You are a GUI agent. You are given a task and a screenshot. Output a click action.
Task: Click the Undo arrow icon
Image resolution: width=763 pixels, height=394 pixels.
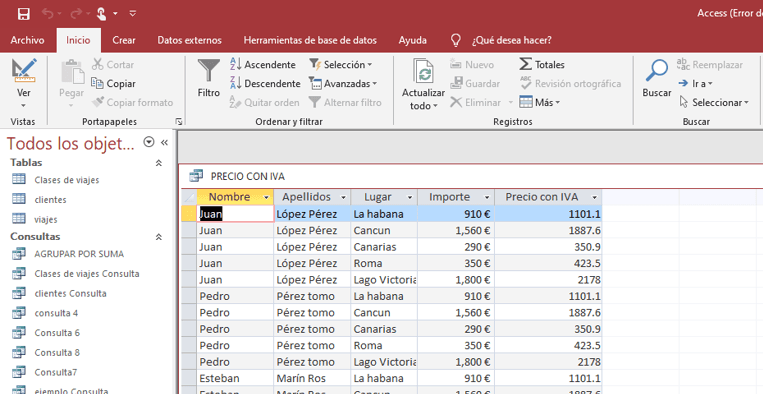pyautogui.click(x=47, y=14)
